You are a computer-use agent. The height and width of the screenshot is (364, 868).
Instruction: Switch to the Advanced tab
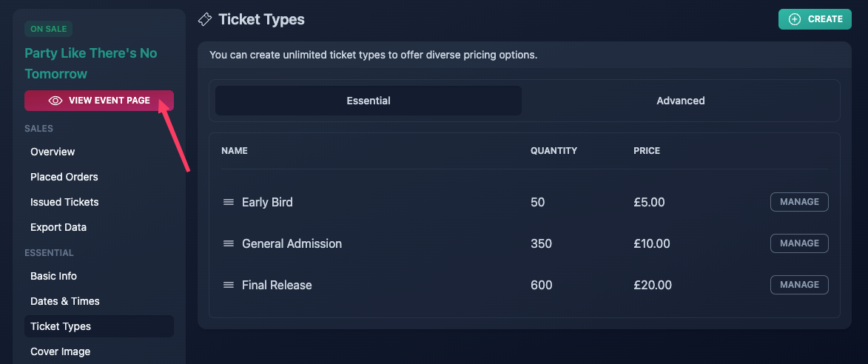click(x=680, y=101)
